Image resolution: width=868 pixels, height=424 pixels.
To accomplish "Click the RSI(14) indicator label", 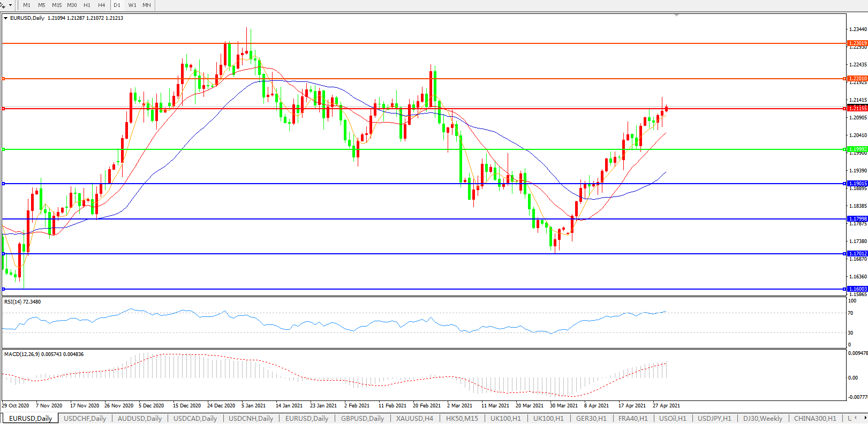I will click(x=22, y=302).
